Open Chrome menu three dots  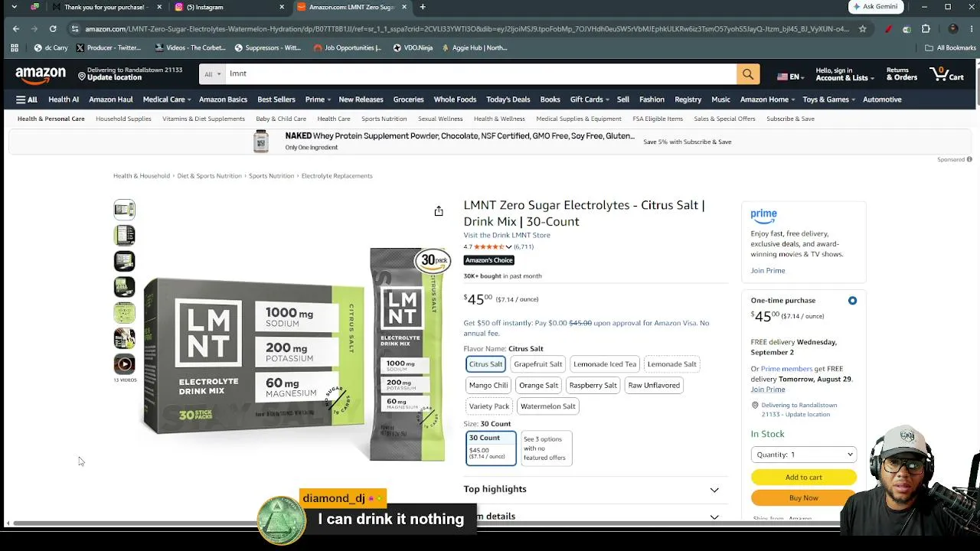click(x=971, y=29)
